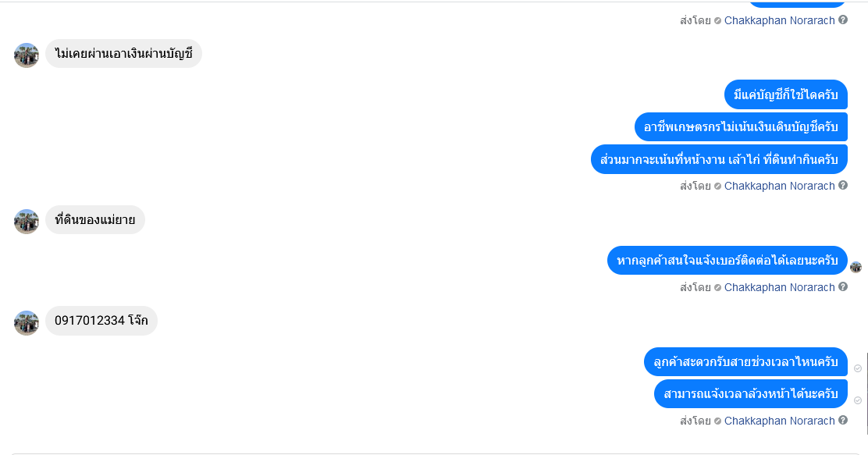Open avatar next to ไม่เคยผ่านเอาเงินผ่านบัญชี
The height and width of the screenshot is (455, 868).
[26, 55]
